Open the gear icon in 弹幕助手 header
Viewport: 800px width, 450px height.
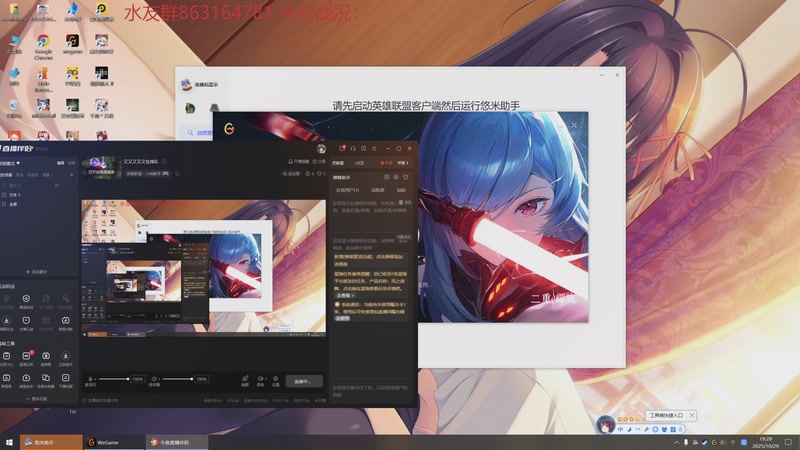point(396,177)
